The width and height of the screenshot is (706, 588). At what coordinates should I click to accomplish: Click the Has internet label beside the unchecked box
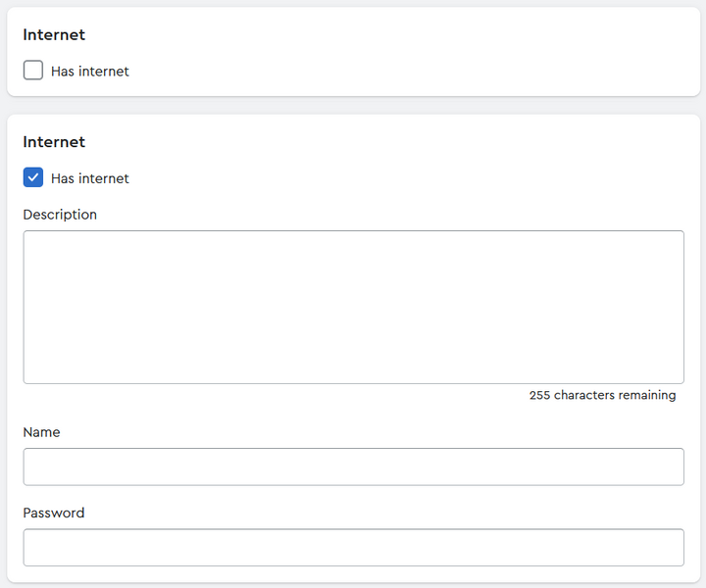pyautogui.click(x=90, y=72)
